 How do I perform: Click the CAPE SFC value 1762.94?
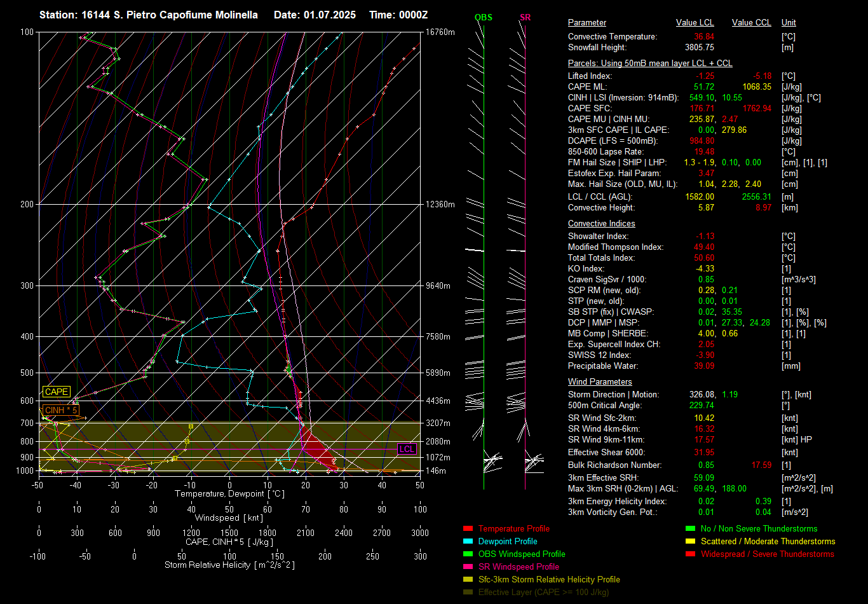click(757, 108)
